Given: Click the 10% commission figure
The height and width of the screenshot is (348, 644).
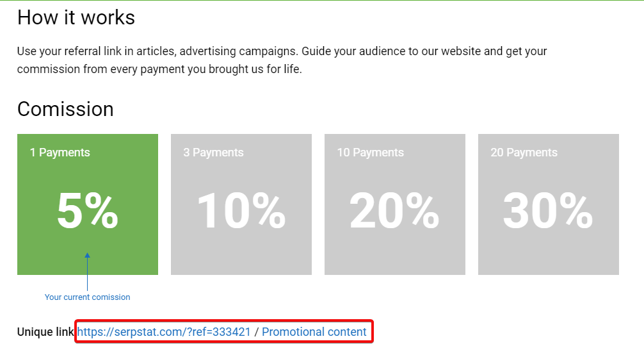Looking at the screenshot, I should point(241,211).
